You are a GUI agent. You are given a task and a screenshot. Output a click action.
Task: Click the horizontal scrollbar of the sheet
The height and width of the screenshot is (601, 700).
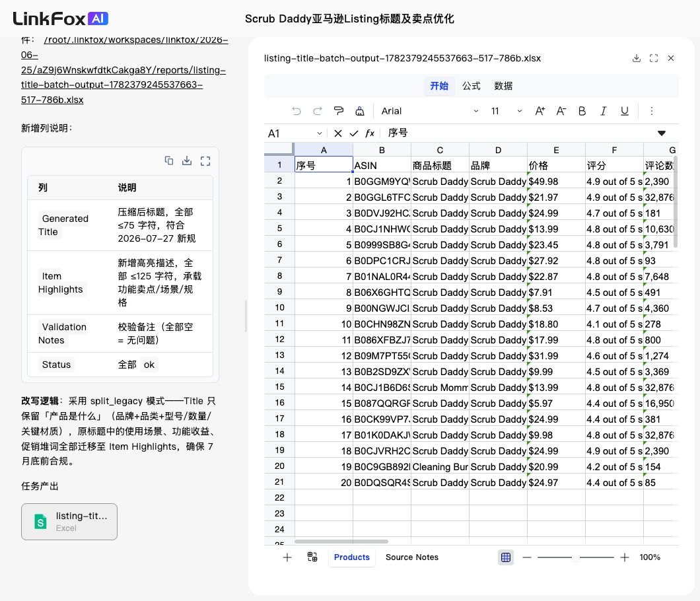click(x=341, y=541)
